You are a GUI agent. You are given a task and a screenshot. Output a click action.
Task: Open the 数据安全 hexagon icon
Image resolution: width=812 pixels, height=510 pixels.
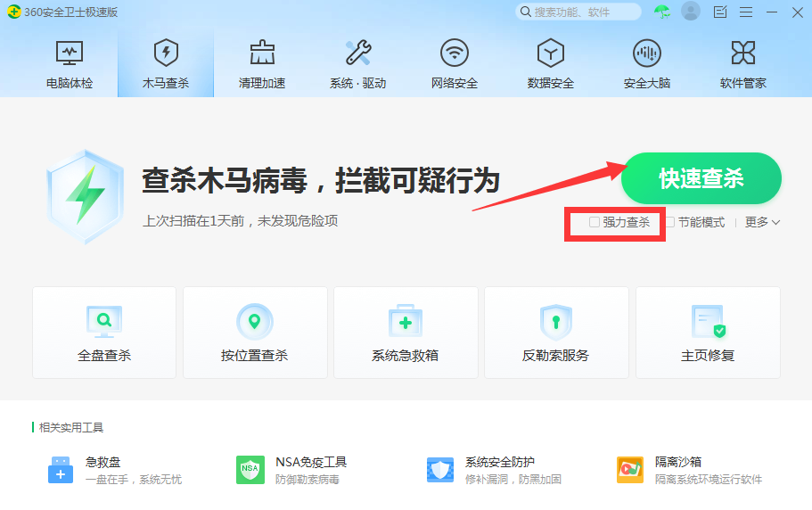point(551,53)
